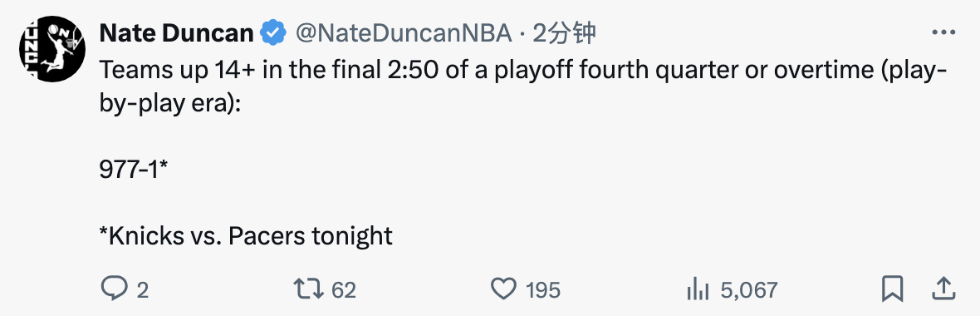Open the three-dots more options menu
Viewport: 980px width, 316px height.
[x=943, y=32]
